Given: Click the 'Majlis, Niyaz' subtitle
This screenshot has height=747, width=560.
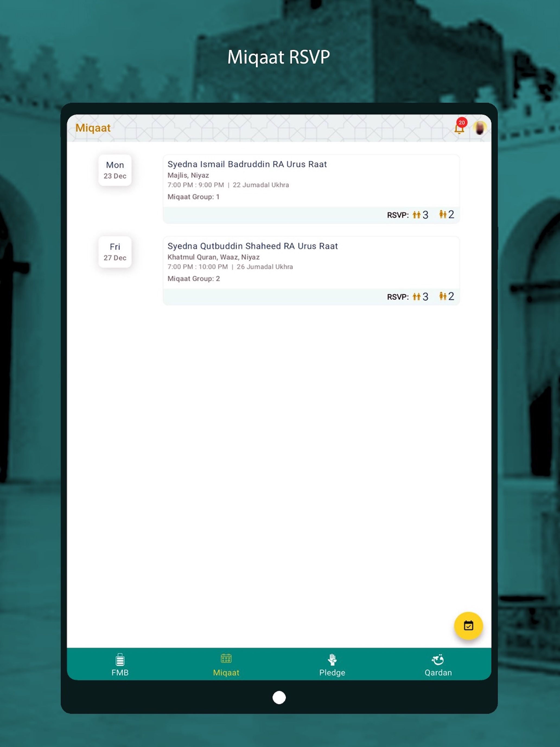Looking at the screenshot, I should pyautogui.click(x=188, y=175).
